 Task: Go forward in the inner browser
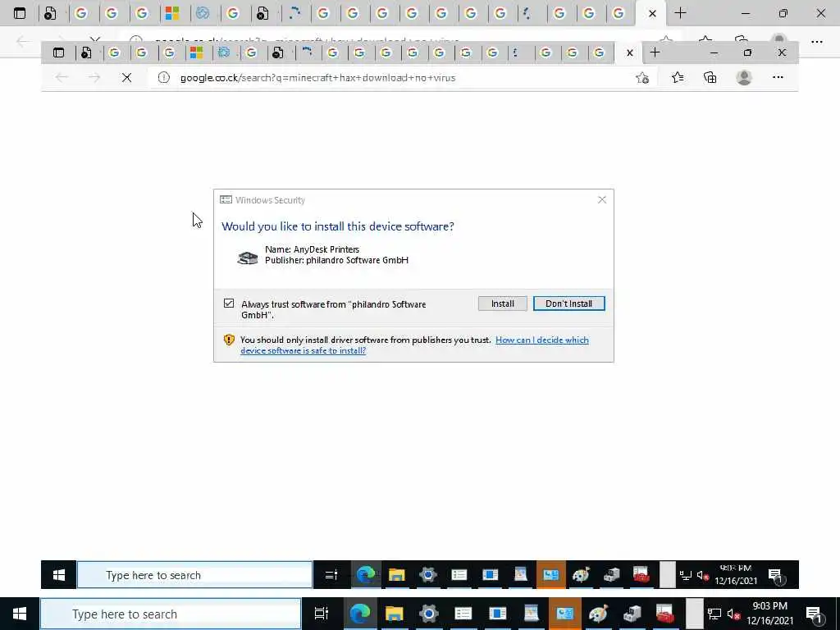pos(94,78)
